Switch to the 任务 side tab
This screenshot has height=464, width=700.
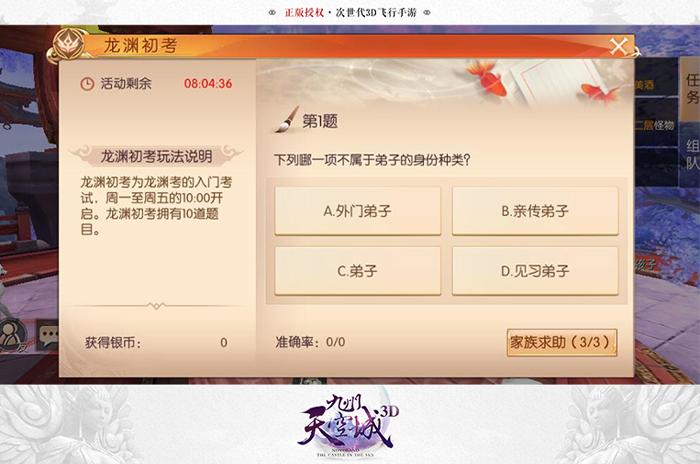(x=692, y=88)
